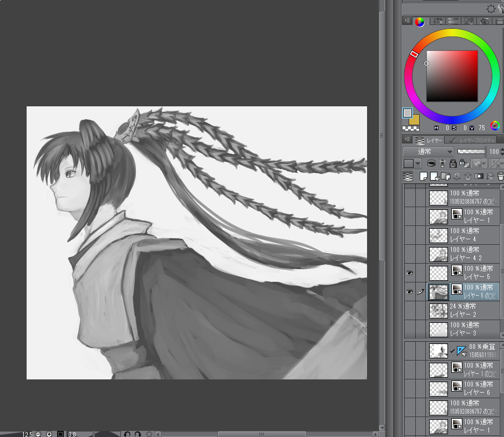Open the color wheel panel menu

click(407, 22)
